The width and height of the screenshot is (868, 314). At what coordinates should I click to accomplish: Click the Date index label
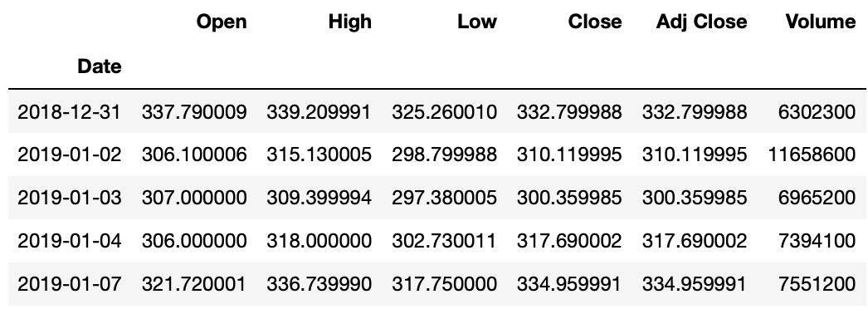[99, 66]
